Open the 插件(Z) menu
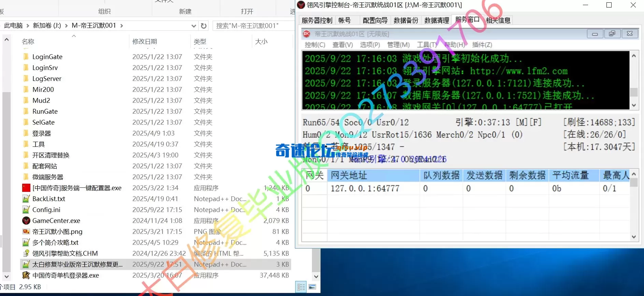The image size is (644, 296). 482,45
